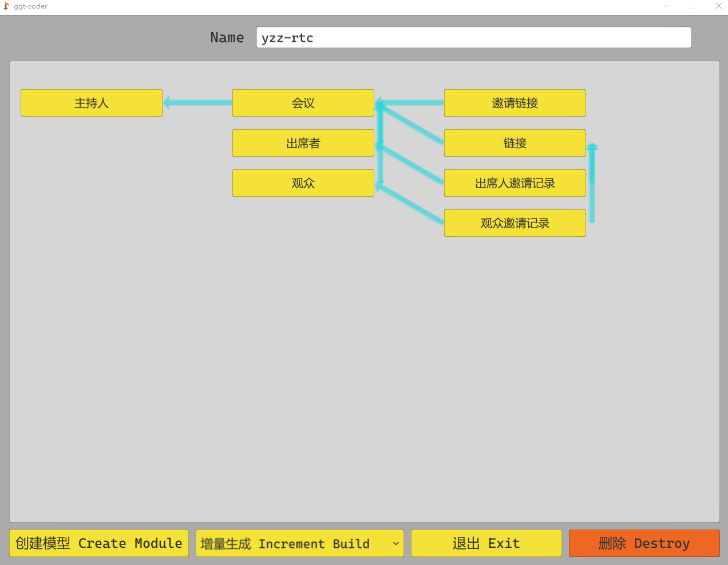Click the arrow between 会议 and 主持人
This screenshot has width=728, height=565.
click(x=197, y=103)
